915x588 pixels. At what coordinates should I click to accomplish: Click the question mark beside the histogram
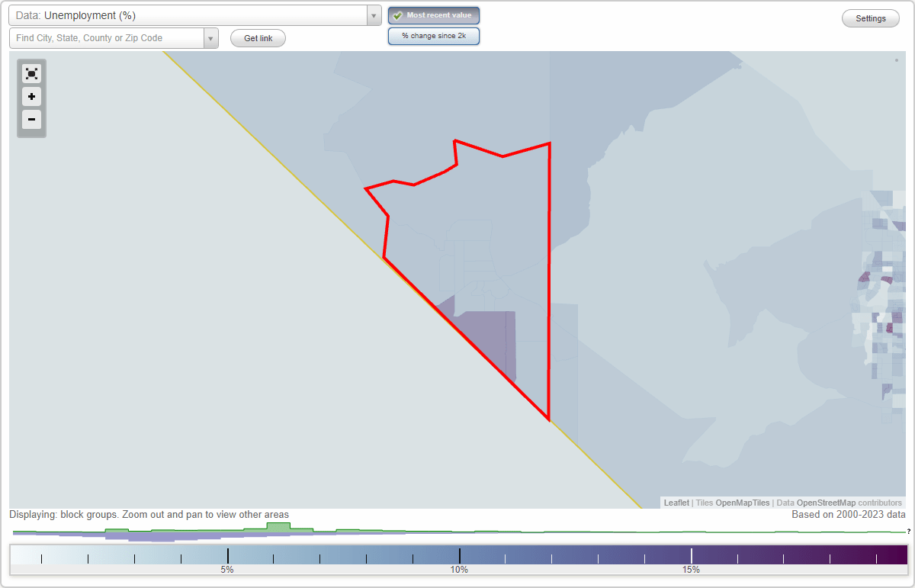(909, 532)
